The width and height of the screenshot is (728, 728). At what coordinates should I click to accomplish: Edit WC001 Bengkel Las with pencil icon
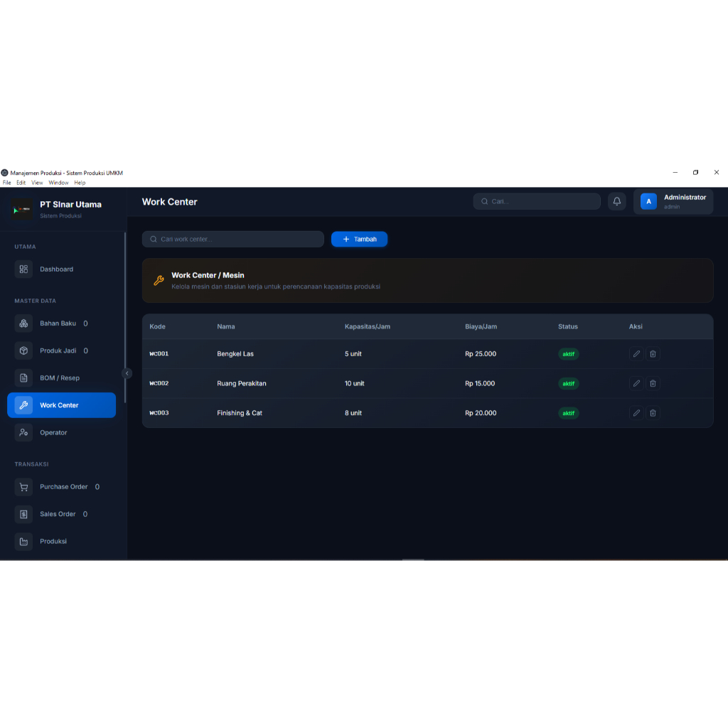pos(636,354)
